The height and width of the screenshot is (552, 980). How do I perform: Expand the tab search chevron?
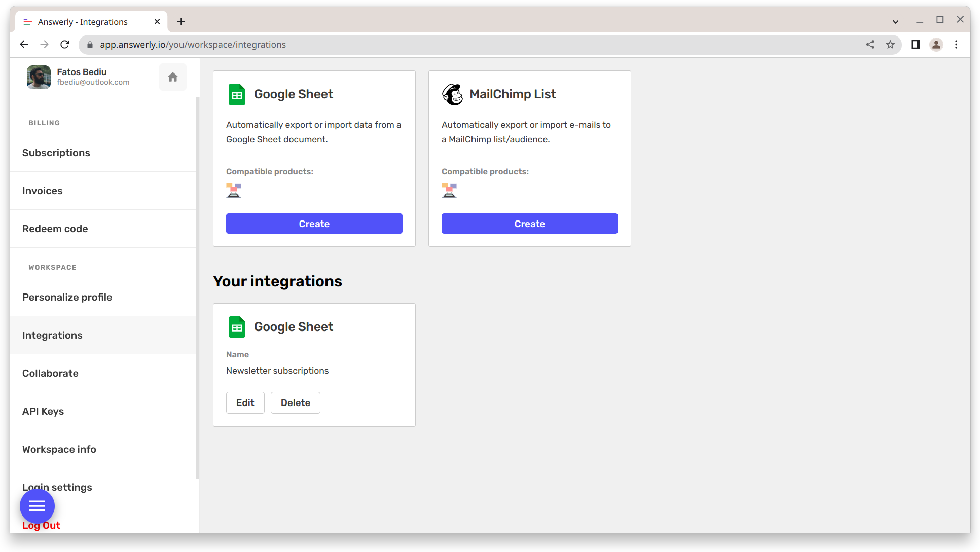click(896, 21)
